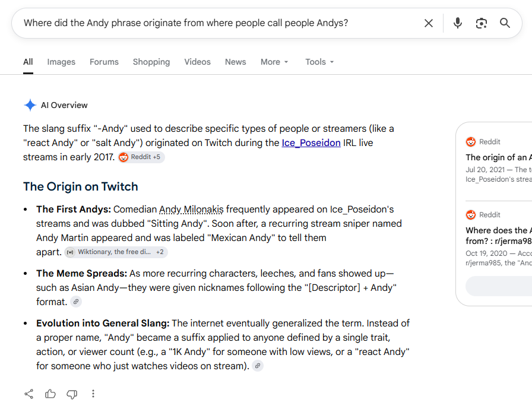532x409 pixels.
Task: Click Reddit logo above 'Where does the' card
Action: click(x=471, y=215)
